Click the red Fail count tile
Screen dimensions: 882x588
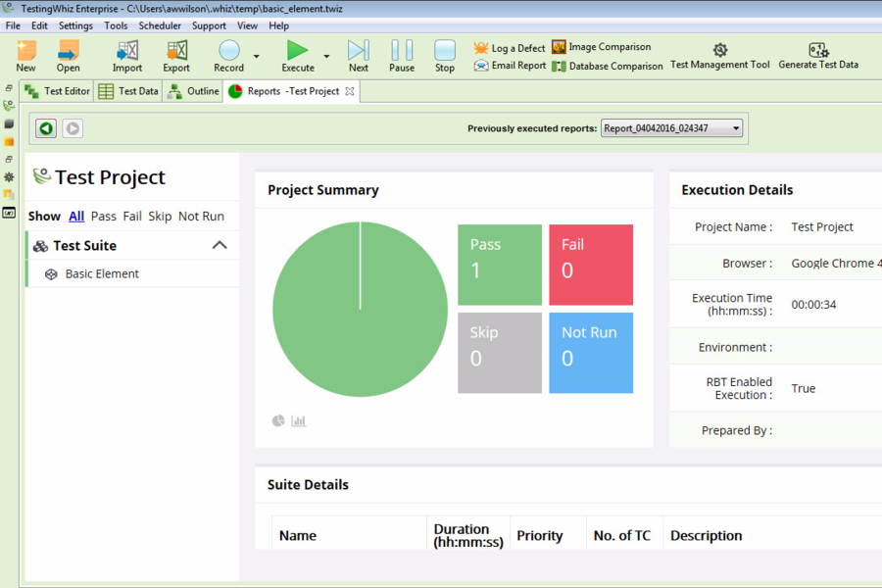[591, 265]
